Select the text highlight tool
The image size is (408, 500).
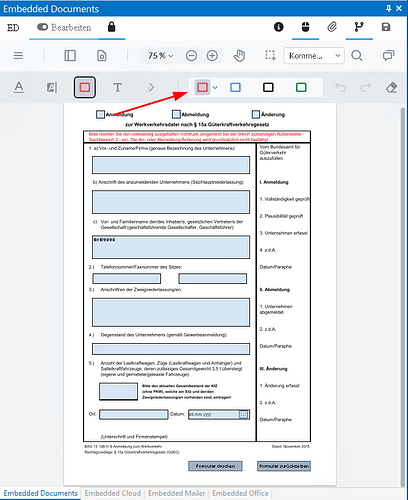pos(52,87)
